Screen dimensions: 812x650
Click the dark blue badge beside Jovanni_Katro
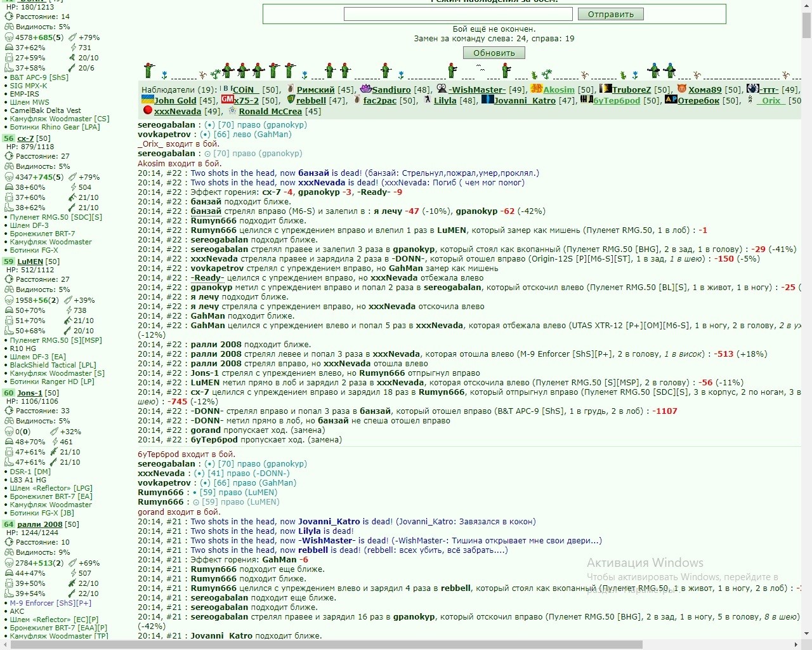point(487,100)
